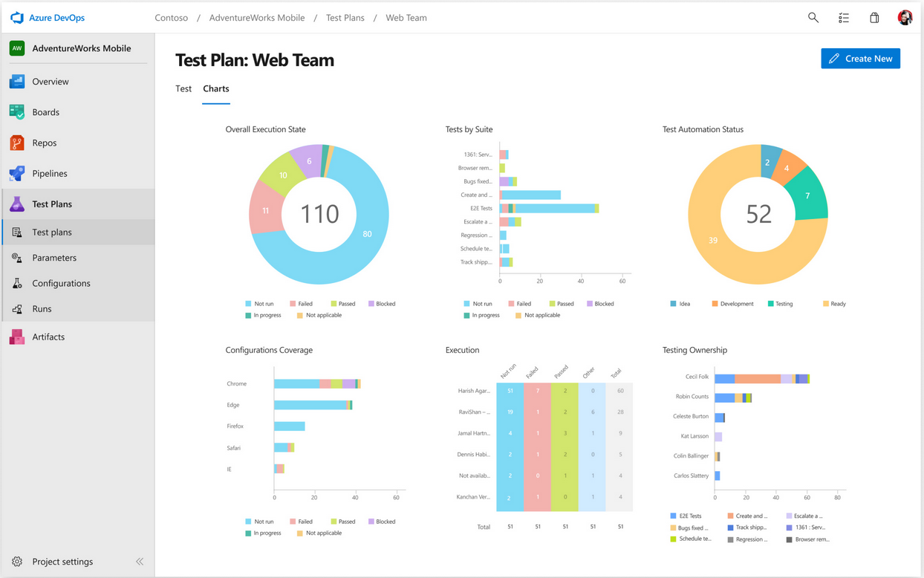Click E2E Tests swatch in Testing Ownership legend

click(673, 516)
